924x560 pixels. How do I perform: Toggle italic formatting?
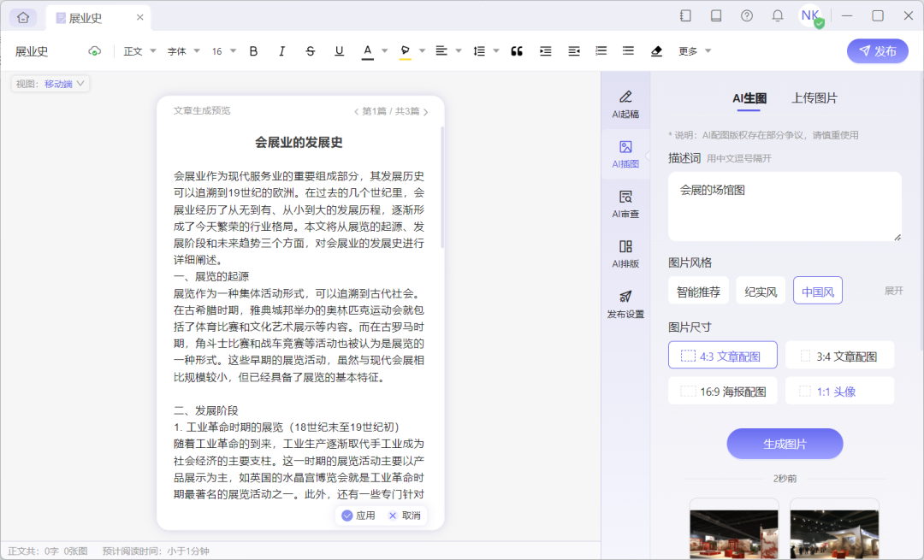[x=281, y=51]
